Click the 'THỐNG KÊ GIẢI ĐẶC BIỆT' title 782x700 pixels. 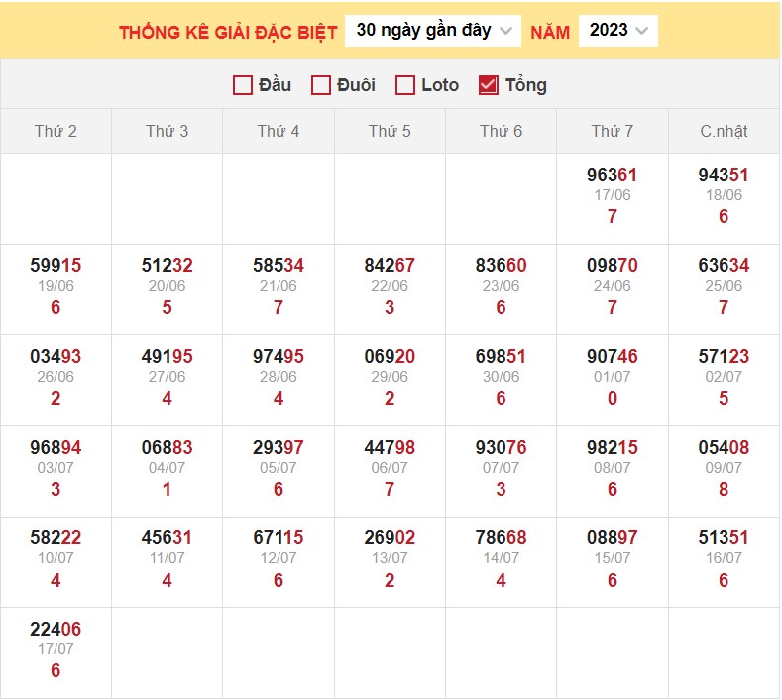coord(228,32)
